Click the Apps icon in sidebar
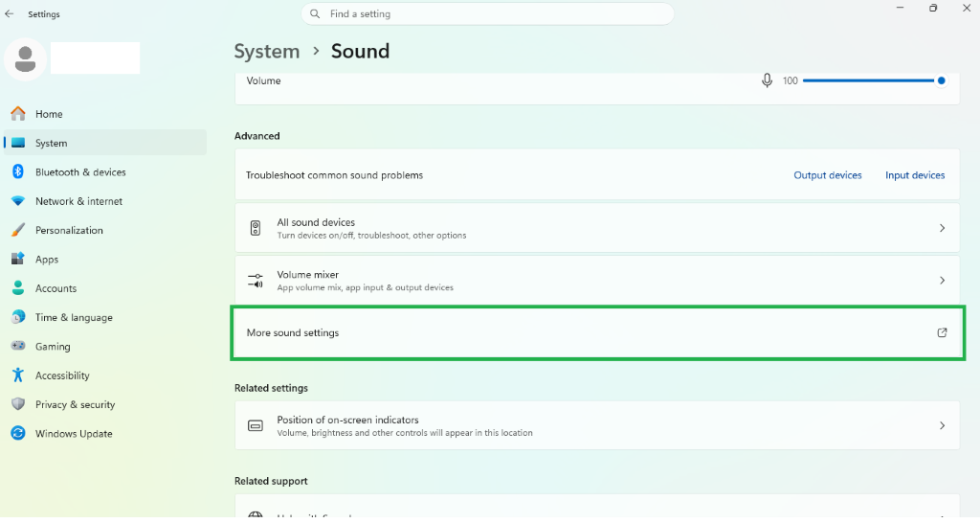 pyautogui.click(x=18, y=259)
